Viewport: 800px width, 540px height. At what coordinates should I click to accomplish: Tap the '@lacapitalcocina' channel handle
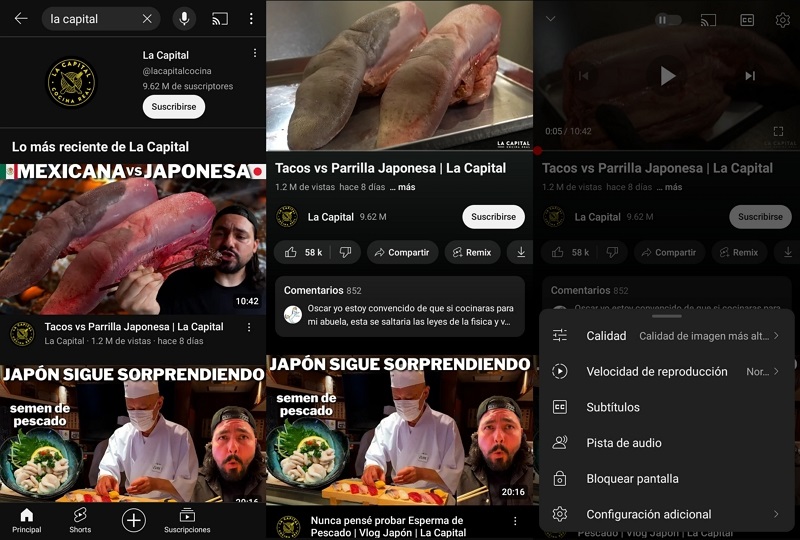click(x=177, y=71)
